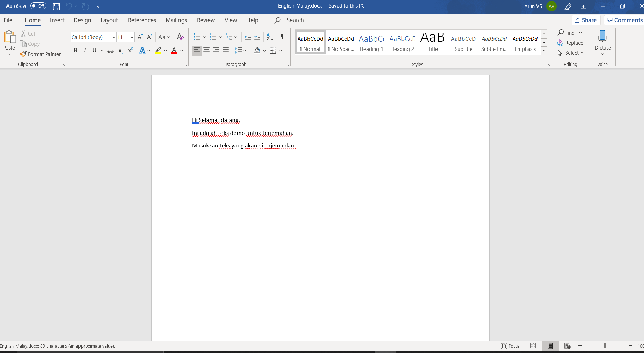Click the Clear All Formatting icon

(181, 37)
